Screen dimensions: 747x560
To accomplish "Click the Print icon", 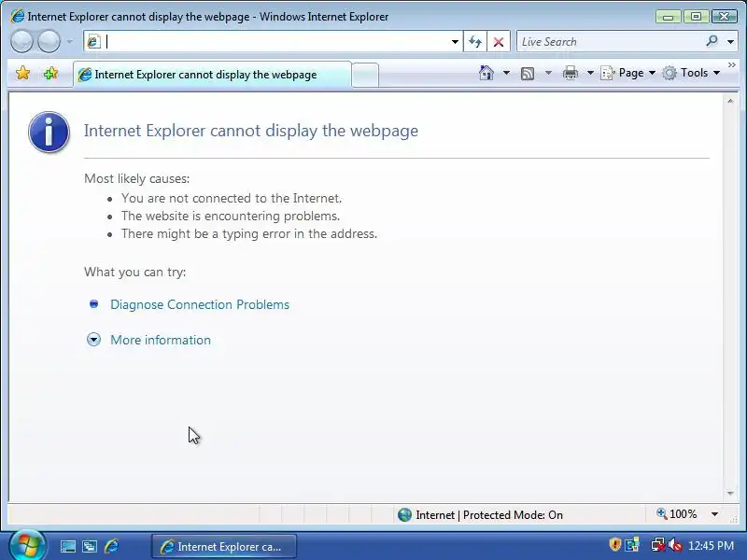I will (x=571, y=73).
